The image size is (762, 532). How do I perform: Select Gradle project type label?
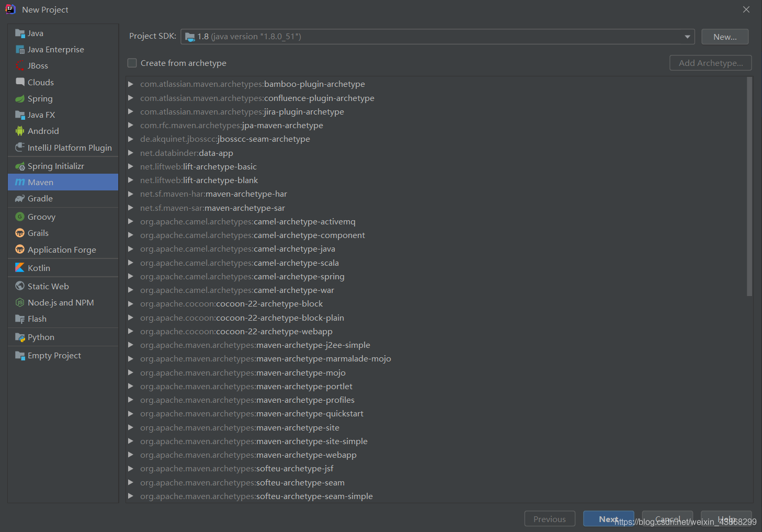pos(40,199)
